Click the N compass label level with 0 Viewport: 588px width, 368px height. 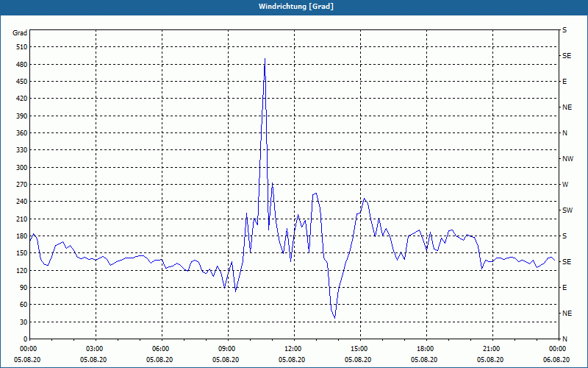pos(564,339)
